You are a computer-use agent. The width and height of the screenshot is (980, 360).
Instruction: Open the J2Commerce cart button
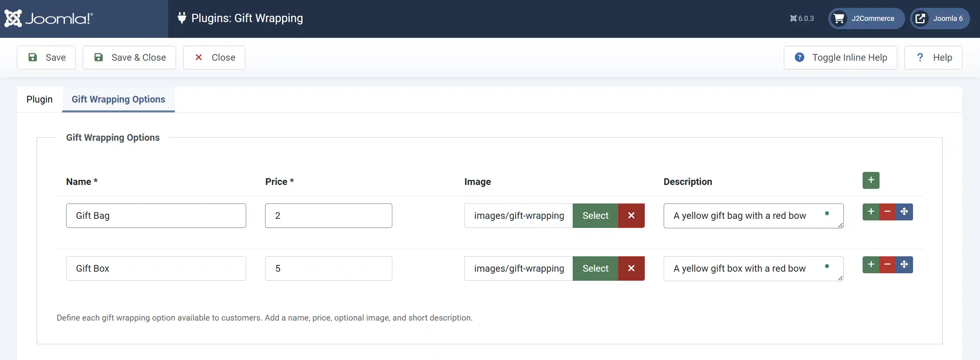(x=866, y=19)
